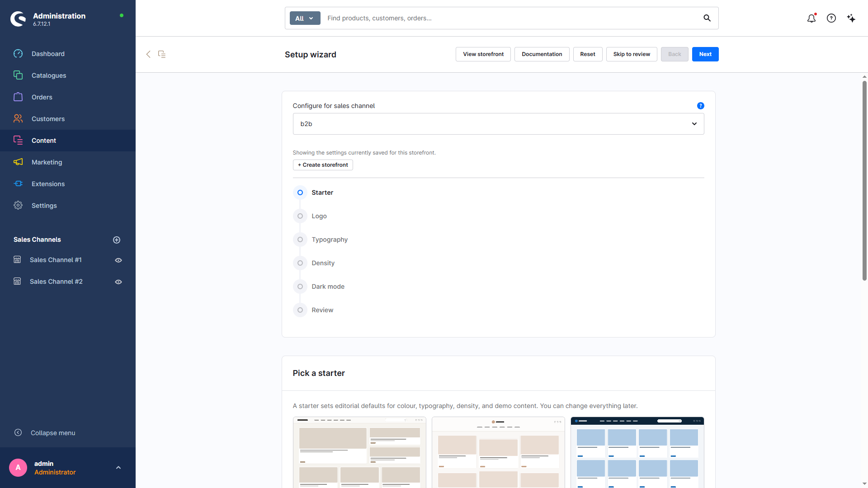
Task: Click the View storefront button
Action: [x=483, y=54]
